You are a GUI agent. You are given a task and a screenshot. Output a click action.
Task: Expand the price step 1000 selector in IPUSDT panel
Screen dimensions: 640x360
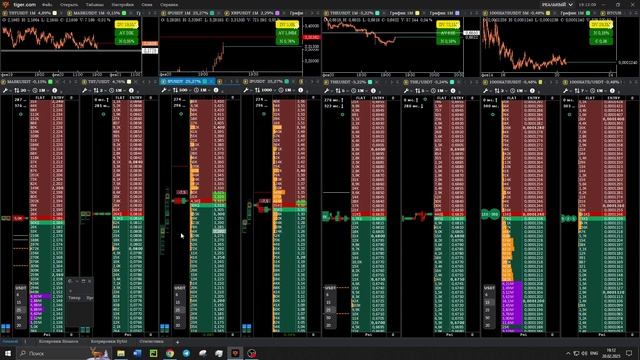coord(264,90)
